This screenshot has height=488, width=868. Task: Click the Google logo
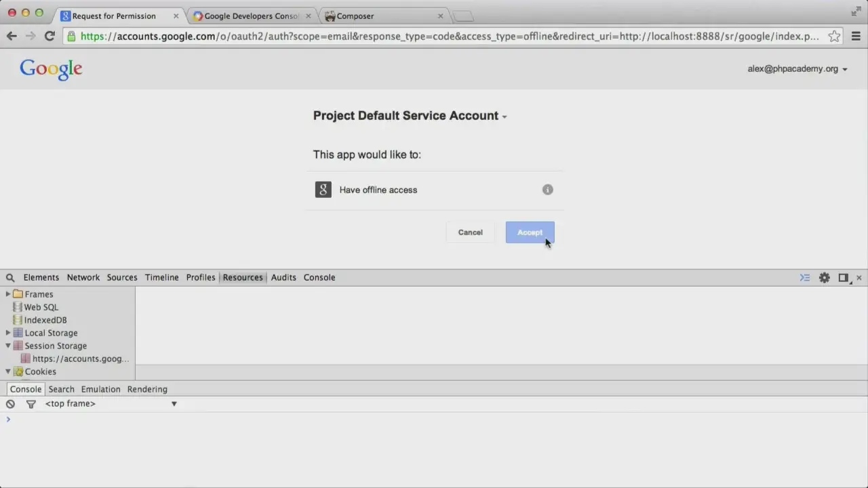coord(51,68)
